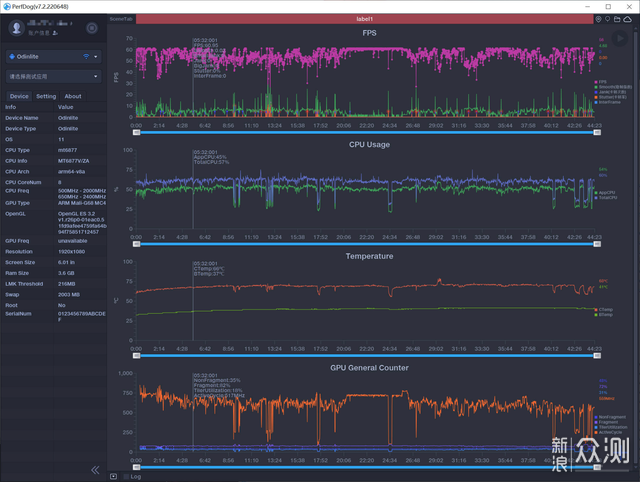Click the cloud upload icon

point(627,19)
